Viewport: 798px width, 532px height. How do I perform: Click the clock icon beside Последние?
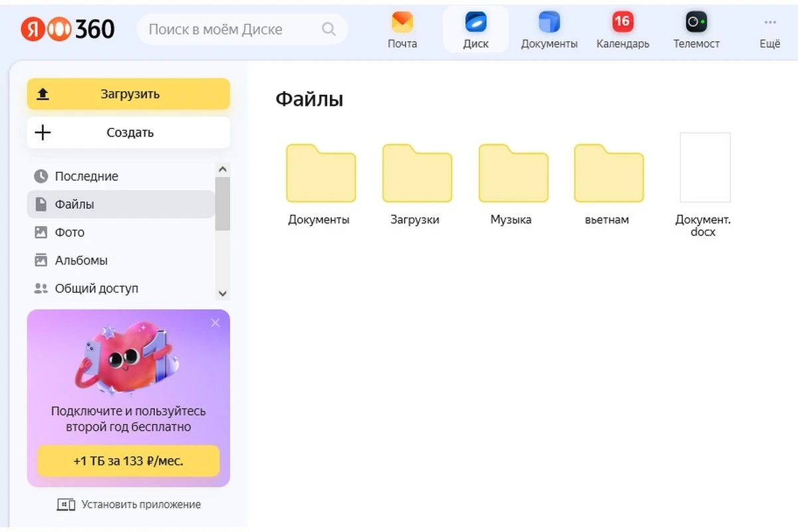coord(41,176)
